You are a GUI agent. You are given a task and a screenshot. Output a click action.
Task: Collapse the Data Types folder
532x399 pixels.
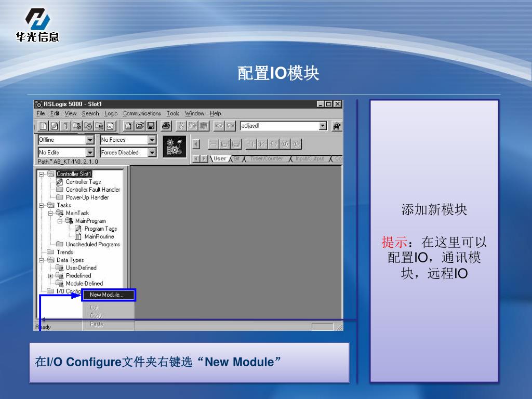point(42,260)
